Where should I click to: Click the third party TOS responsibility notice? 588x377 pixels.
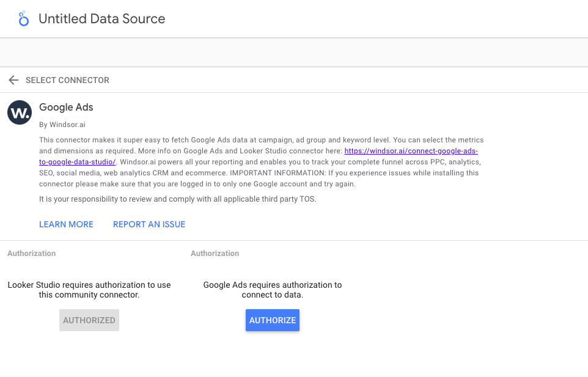point(178,199)
